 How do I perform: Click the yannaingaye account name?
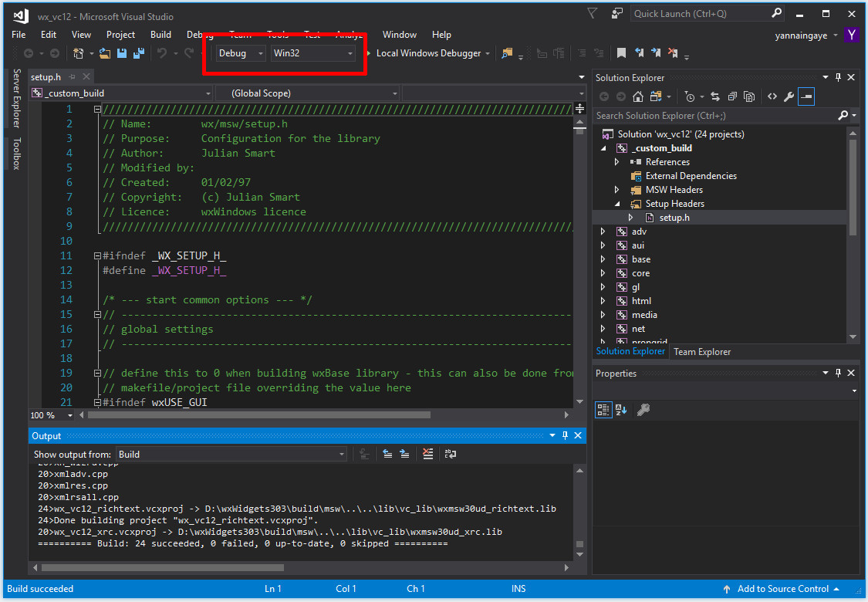coord(801,36)
